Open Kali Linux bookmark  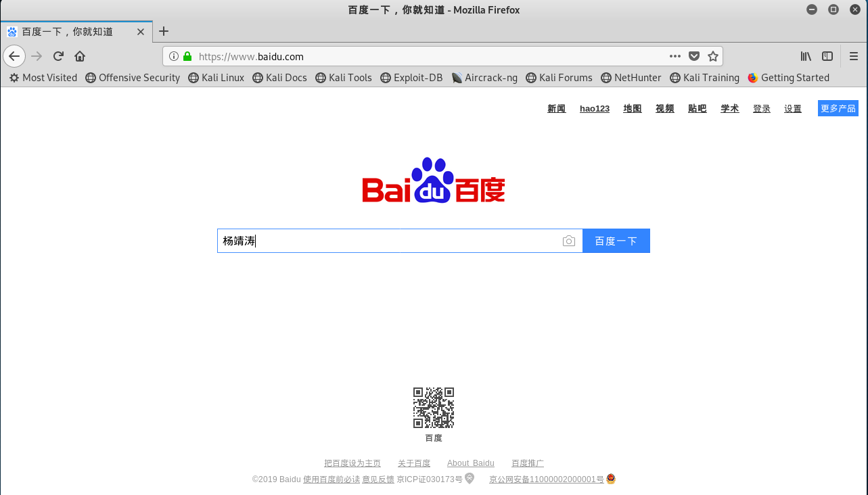pyautogui.click(x=216, y=78)
